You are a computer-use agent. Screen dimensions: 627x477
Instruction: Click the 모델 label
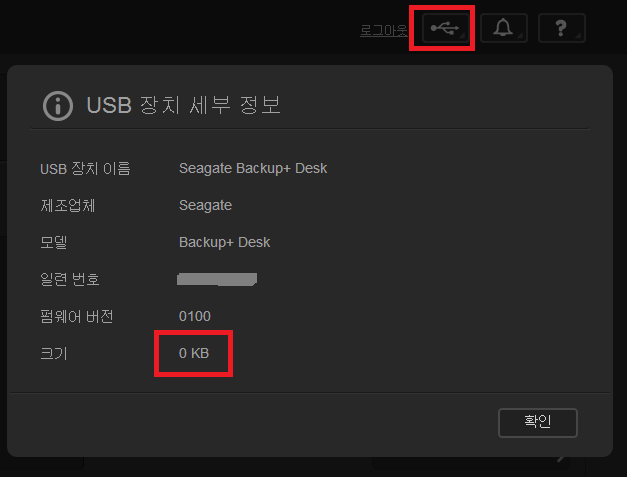54,242
